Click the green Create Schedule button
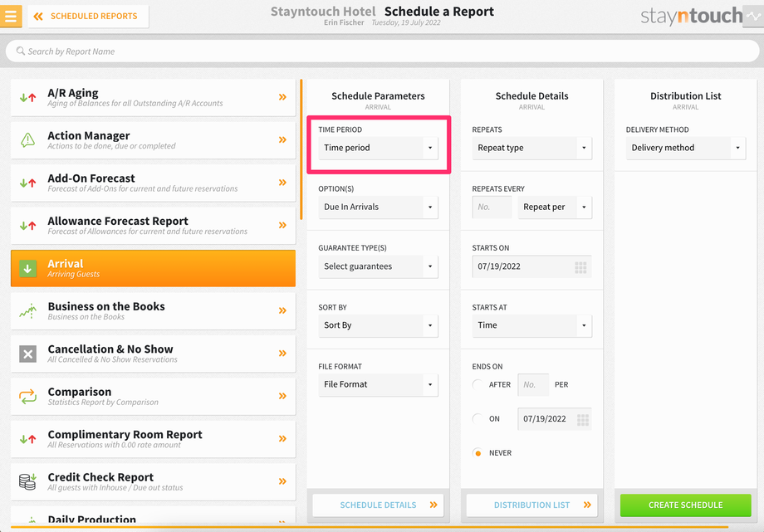Viewport: 764px width, 532px height. click(686, 505)
